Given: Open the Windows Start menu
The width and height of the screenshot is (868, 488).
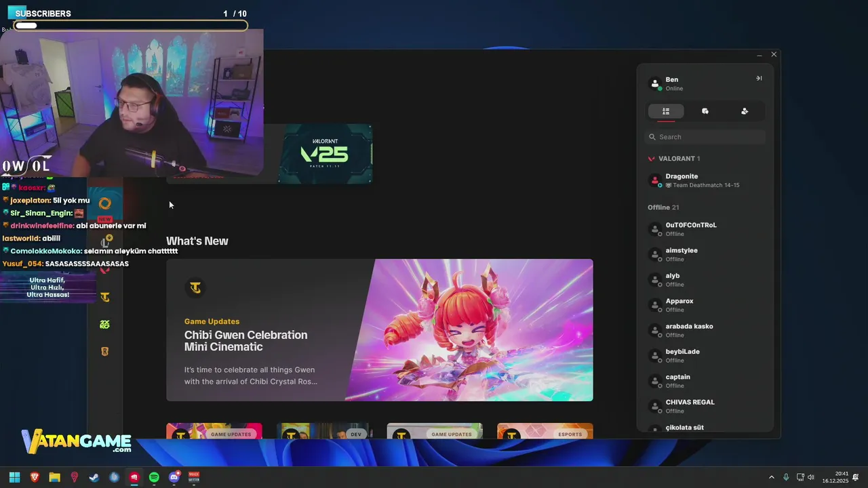Looking at the screenshot, I should point(14,477).
